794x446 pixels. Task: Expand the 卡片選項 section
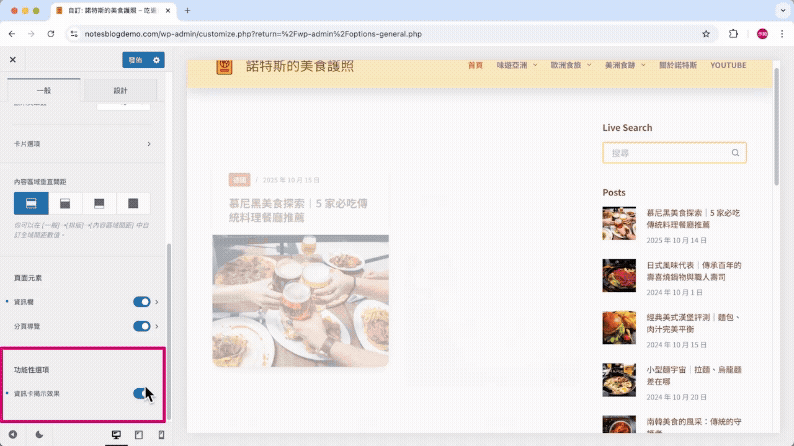(149, 144)
